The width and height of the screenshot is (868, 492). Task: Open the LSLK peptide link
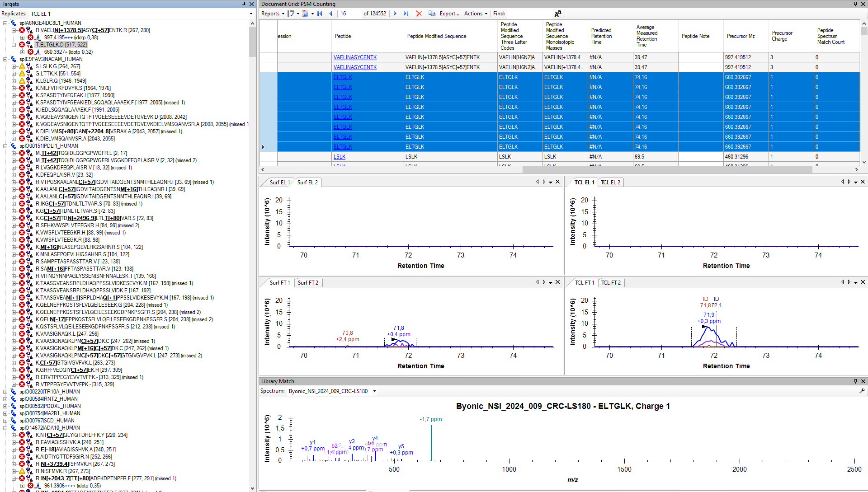click(340, 157)
